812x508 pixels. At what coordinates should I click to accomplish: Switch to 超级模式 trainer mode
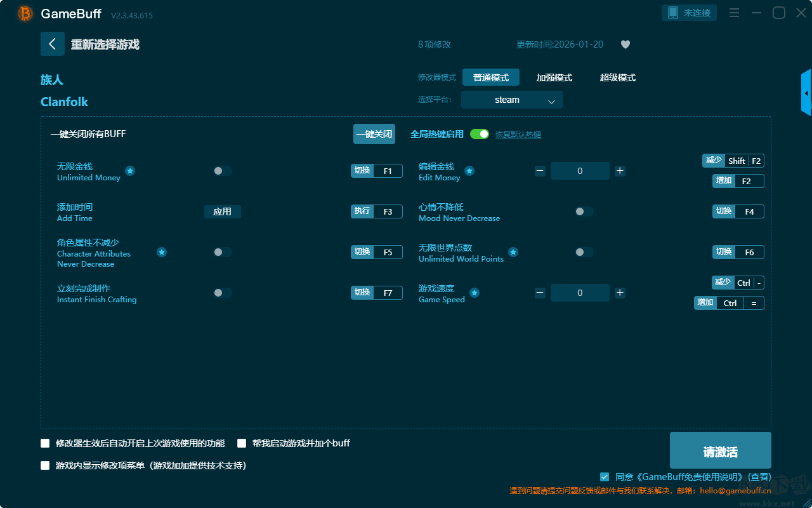point(618,77)
